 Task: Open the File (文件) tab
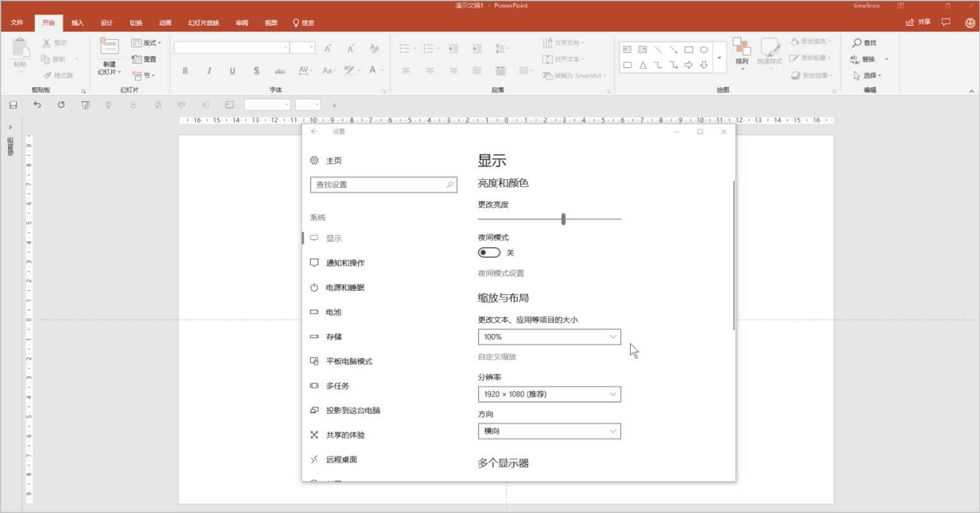(x=17, y=23)
